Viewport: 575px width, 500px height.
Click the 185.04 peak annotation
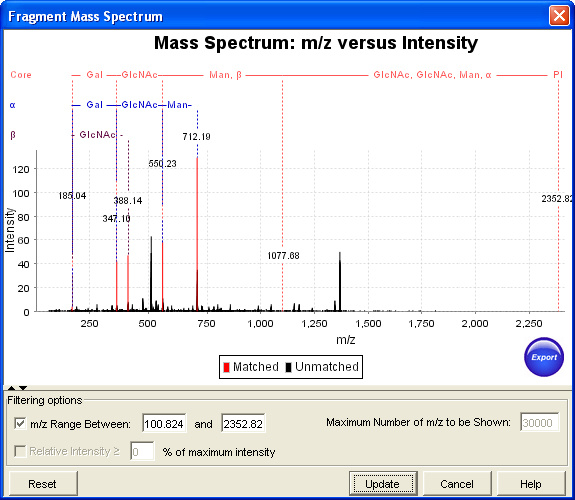pos(72,196)
